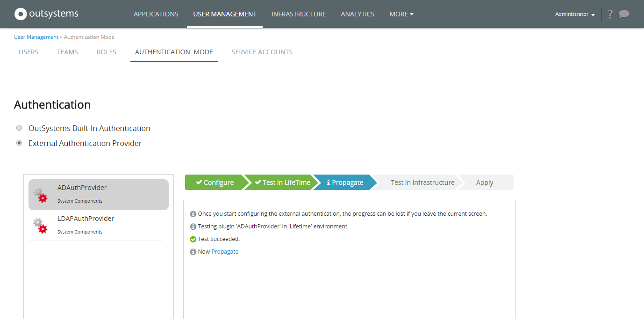The width and height of the screenshot is (644, 329).
Task: Click the Propagate wizard step
Action: point(348,182)
